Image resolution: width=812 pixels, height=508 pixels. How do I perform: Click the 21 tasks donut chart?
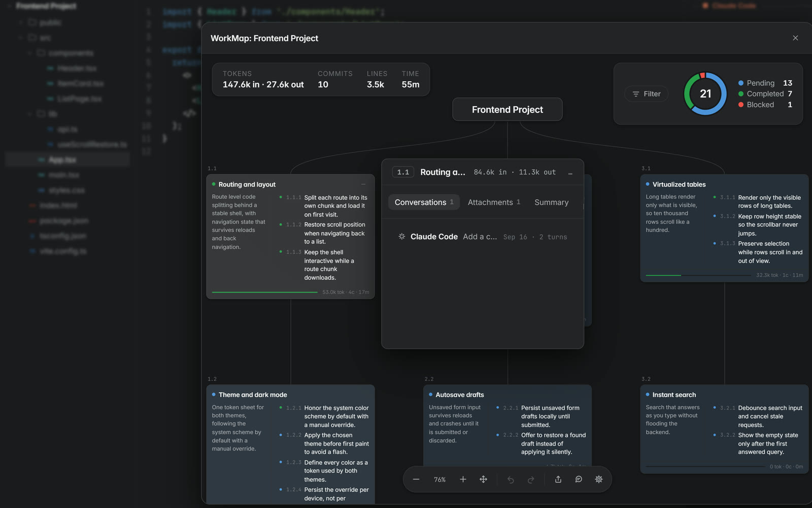[705, 94]
